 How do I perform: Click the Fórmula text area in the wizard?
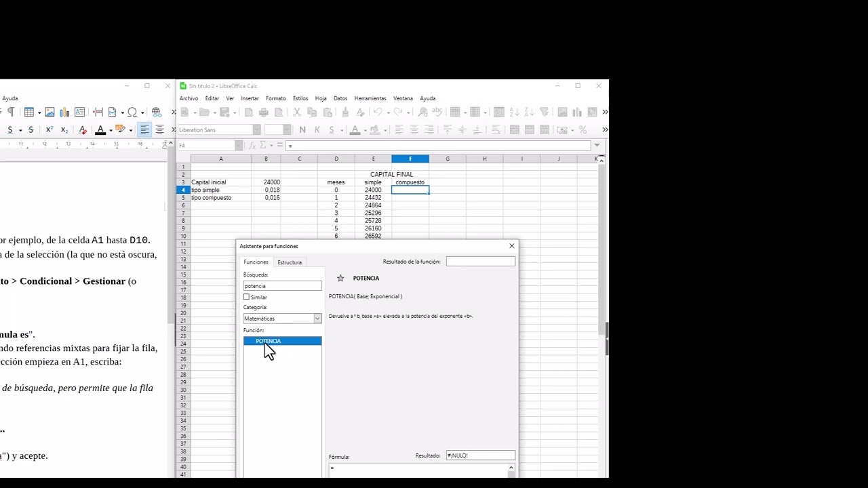(x=417, y=470)
